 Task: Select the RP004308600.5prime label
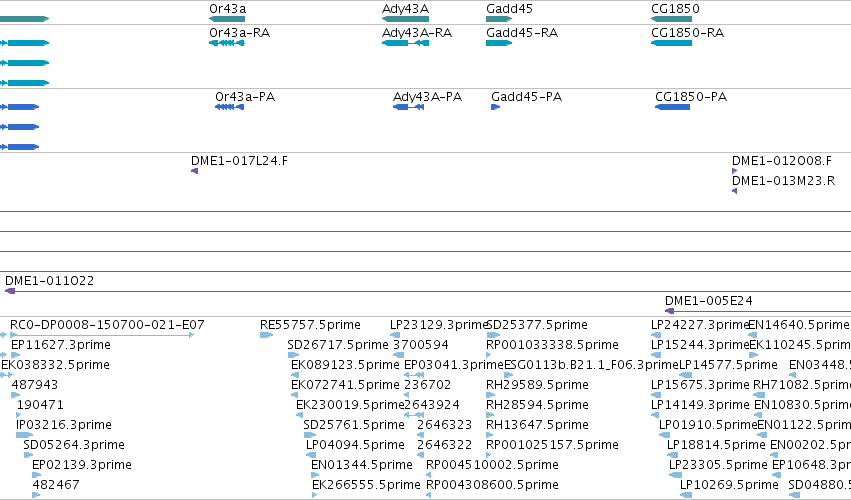tap(492, 485)
